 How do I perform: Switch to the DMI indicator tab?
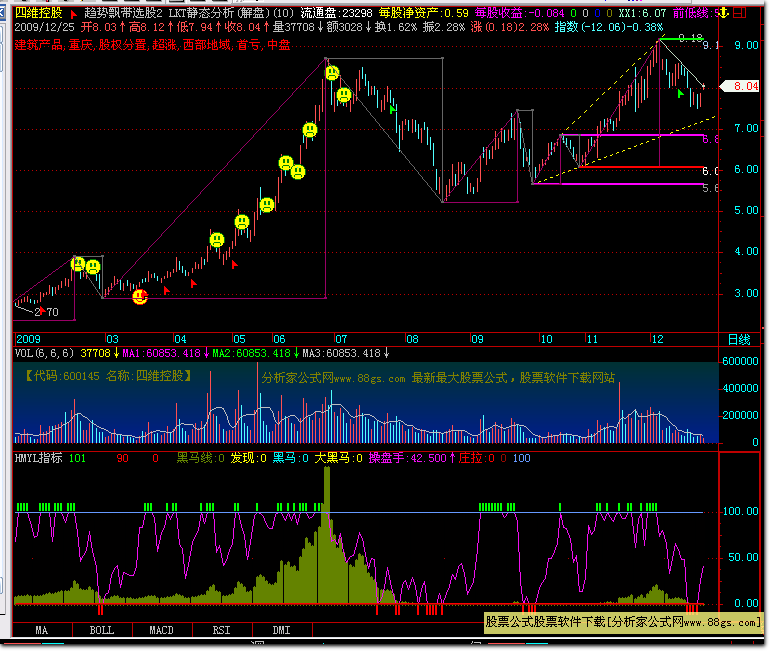281,630
